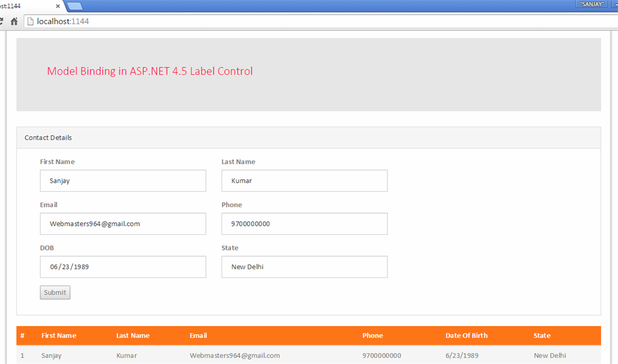The height and width of the screenshot is (364, 618).
Task: Click the First Name field containing Sanjay
Action: (123, 180)
